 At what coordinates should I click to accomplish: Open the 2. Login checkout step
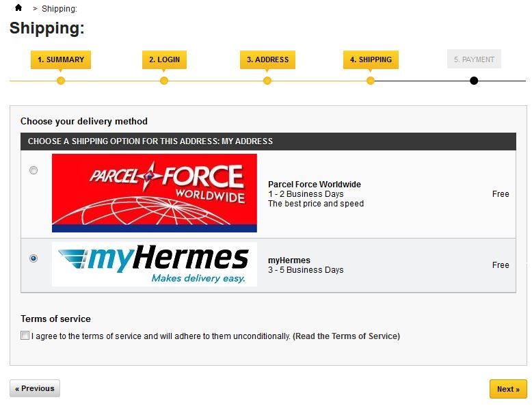pyautogui.click(x=164, y=59)
